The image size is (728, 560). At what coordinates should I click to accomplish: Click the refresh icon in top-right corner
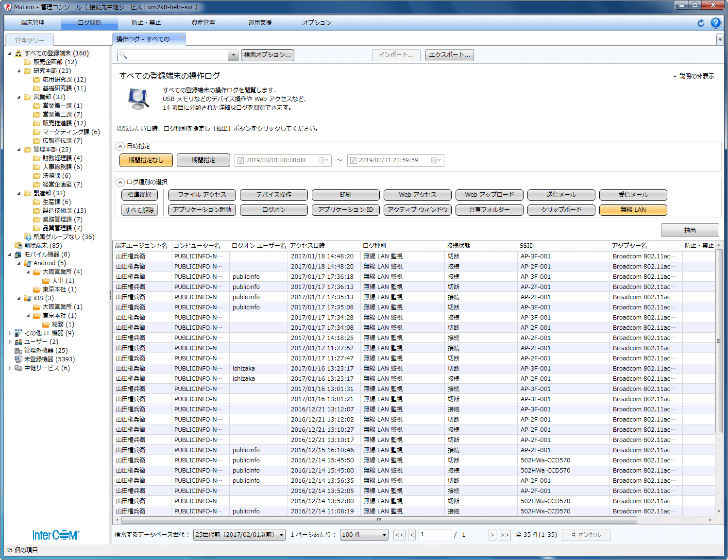[700, 23]
